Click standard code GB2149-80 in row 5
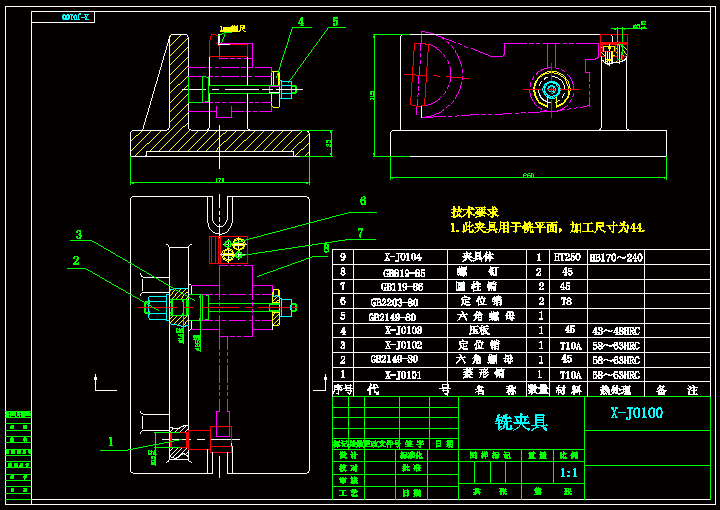The height and width of the screenshot is (510, 720). pos(392,317)
